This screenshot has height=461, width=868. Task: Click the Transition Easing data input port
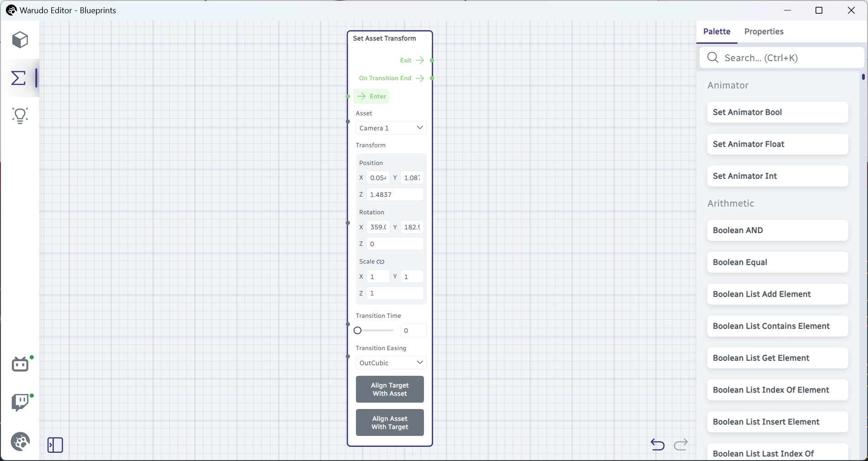click(348, 357)
